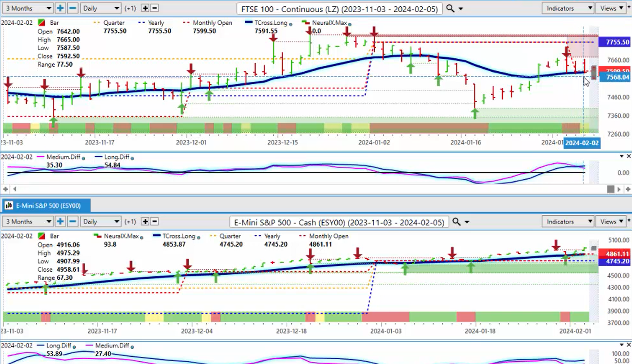Open the Views dropdown on S&P chart
This screenshot has height=364, width=632.
(612, 221)
